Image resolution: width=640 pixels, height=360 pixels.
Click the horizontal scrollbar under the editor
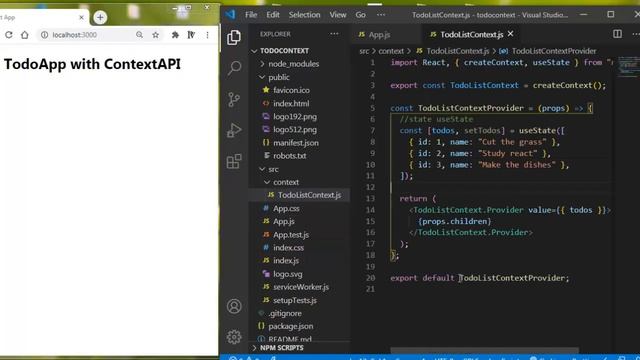pos(484,350)
